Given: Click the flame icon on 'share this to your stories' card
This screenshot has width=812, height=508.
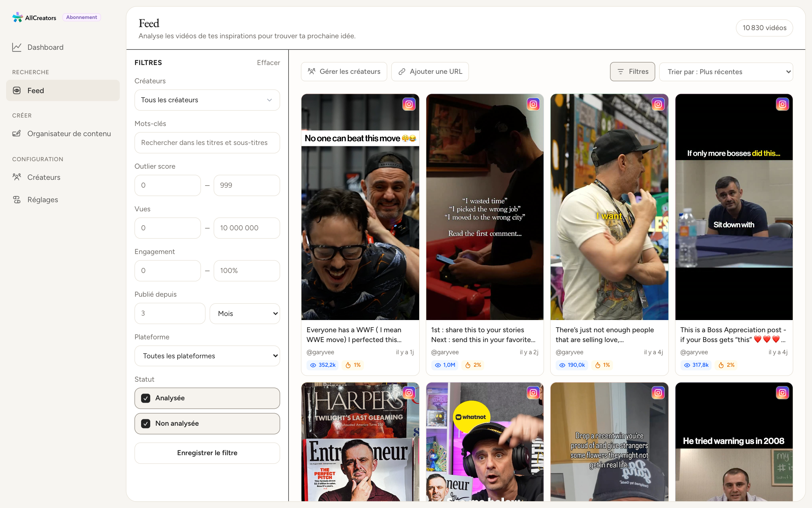Looking at the screenshot, I should click(468, 365).
